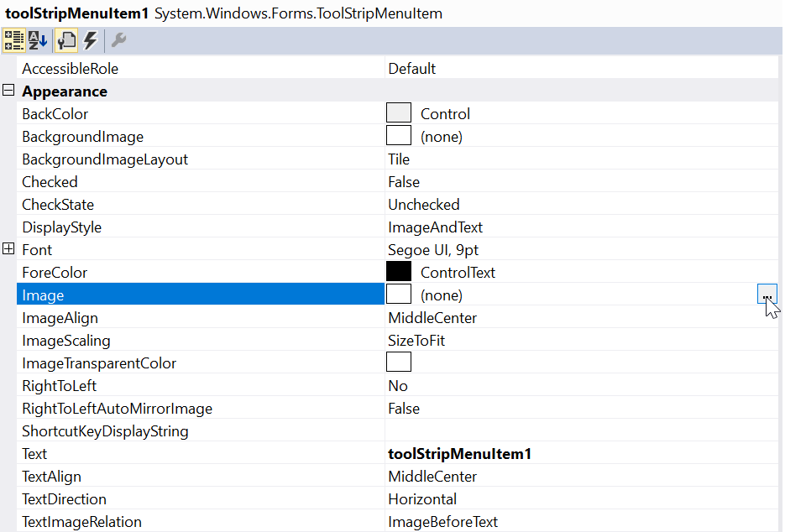Viewport: 806px width, 532px height.
Task: Click the BackgroundImage preview box
Action: pos(399,136)
